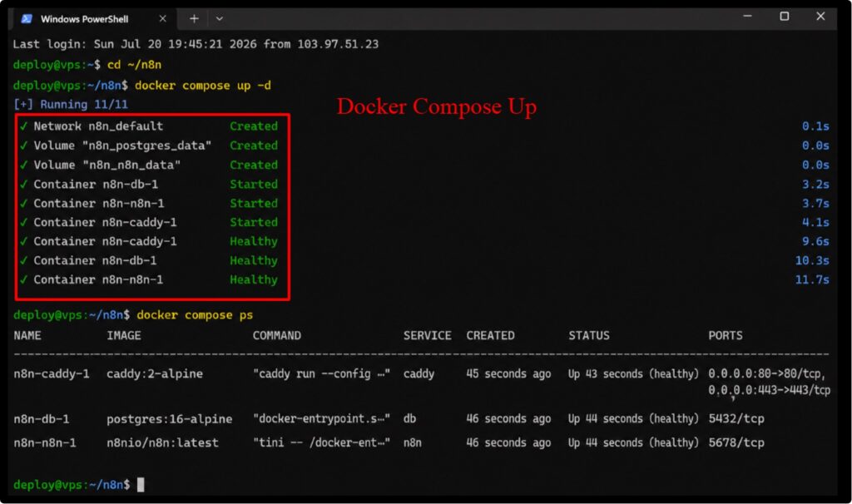Click the 'cd ~/n8n' command
Image resolution: width=852 pixels, height=504 pixels.
(x=134, y=65)
